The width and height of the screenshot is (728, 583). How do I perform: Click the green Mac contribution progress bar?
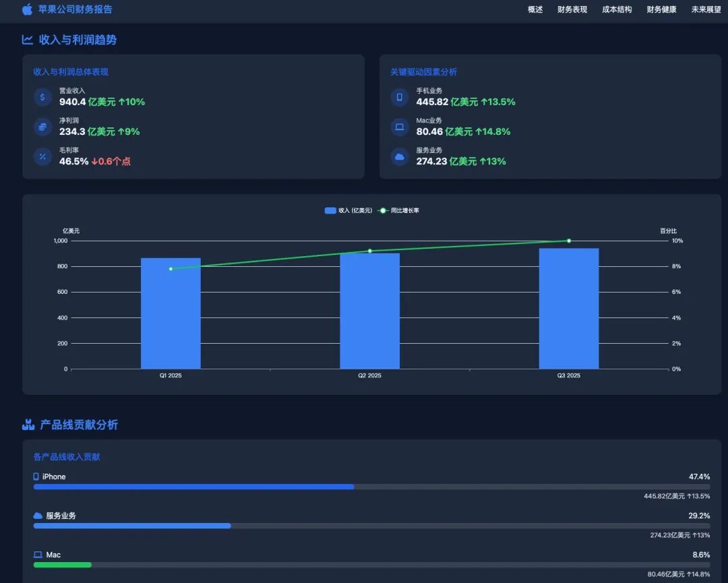pyautogui.click(x=62, y=565)
